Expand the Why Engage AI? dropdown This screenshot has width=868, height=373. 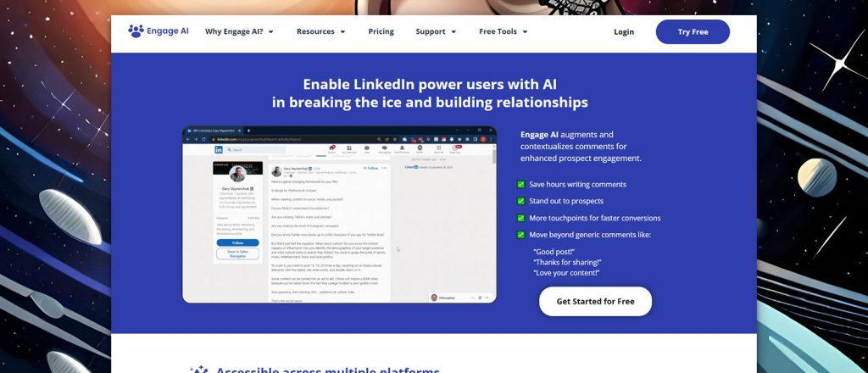pos(239,31)
